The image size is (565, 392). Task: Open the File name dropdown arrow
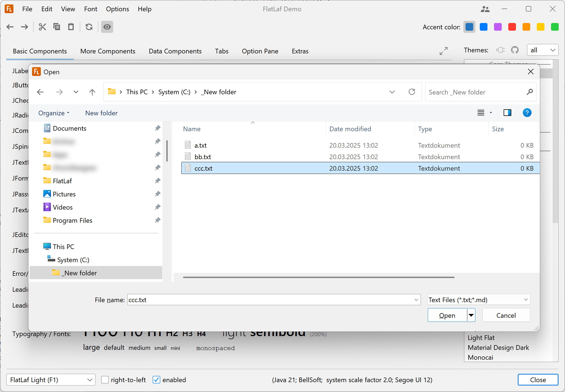[416, 300]
